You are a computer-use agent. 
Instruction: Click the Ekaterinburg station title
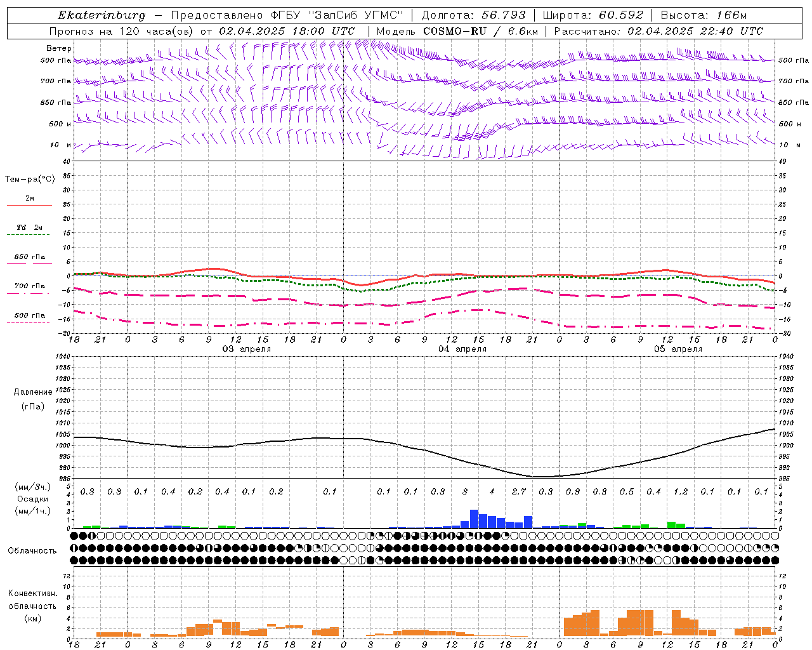coord(101,15)
